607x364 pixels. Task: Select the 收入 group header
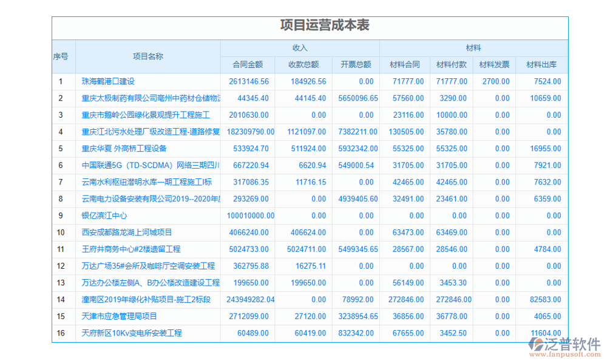300,48
